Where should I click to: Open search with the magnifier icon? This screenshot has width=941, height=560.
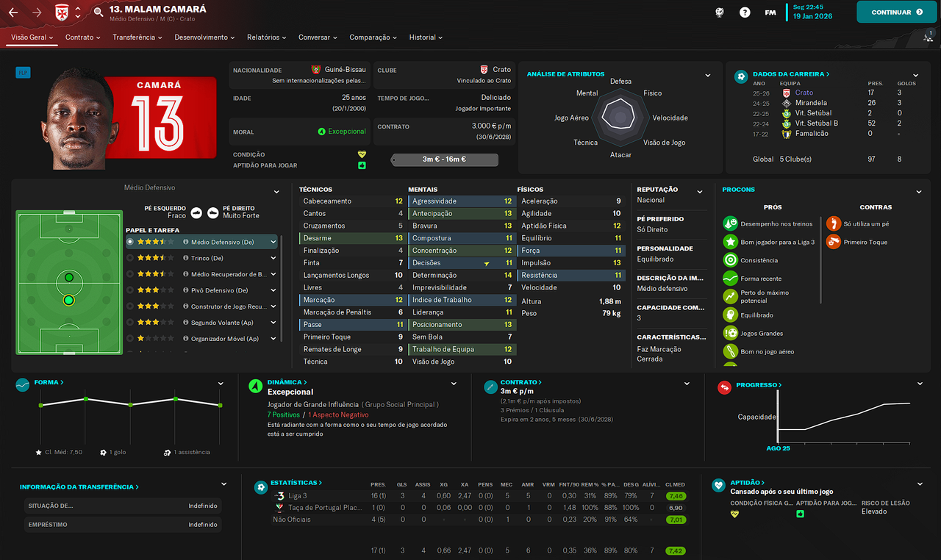[x=99, y=12]
